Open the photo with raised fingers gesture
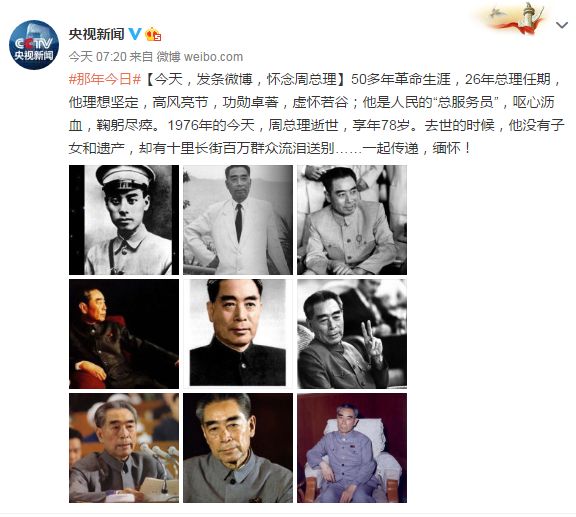Viewport: 576px width, 517px height. coord(352,334)
